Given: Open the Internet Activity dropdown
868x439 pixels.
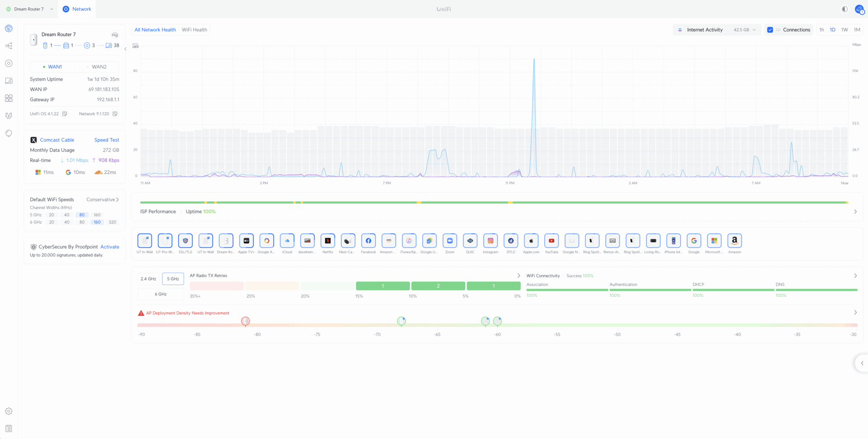Looking at the screenshot, I should [x=717, y=30].
